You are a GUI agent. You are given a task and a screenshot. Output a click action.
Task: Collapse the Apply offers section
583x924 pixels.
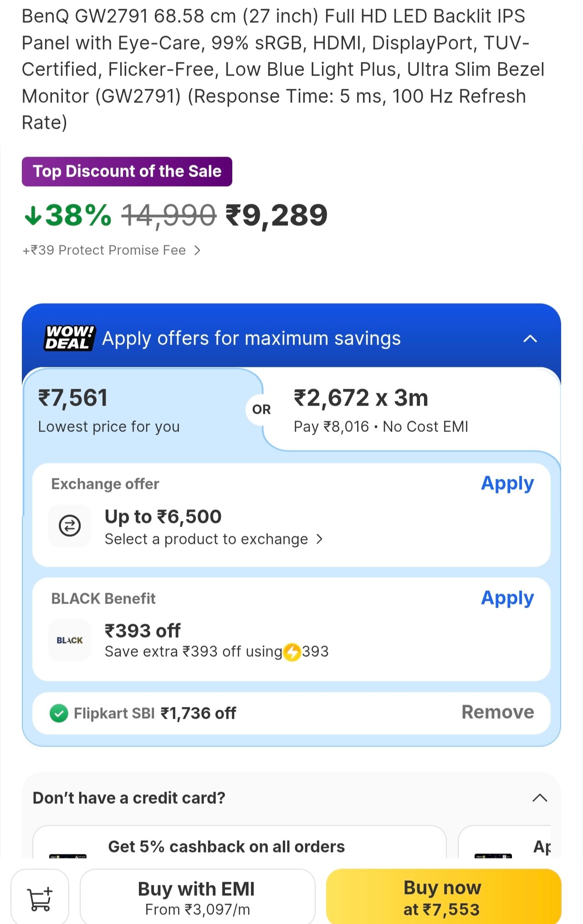click(x=530, y=339)
